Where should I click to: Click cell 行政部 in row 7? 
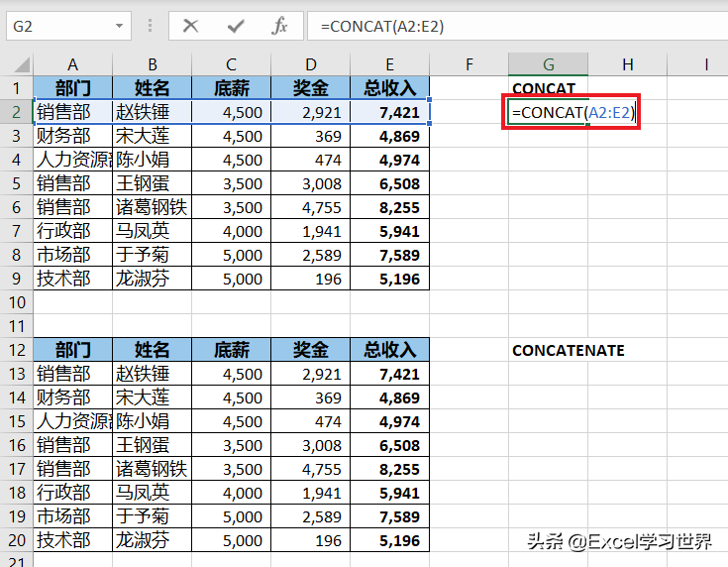tap(73, 231)
